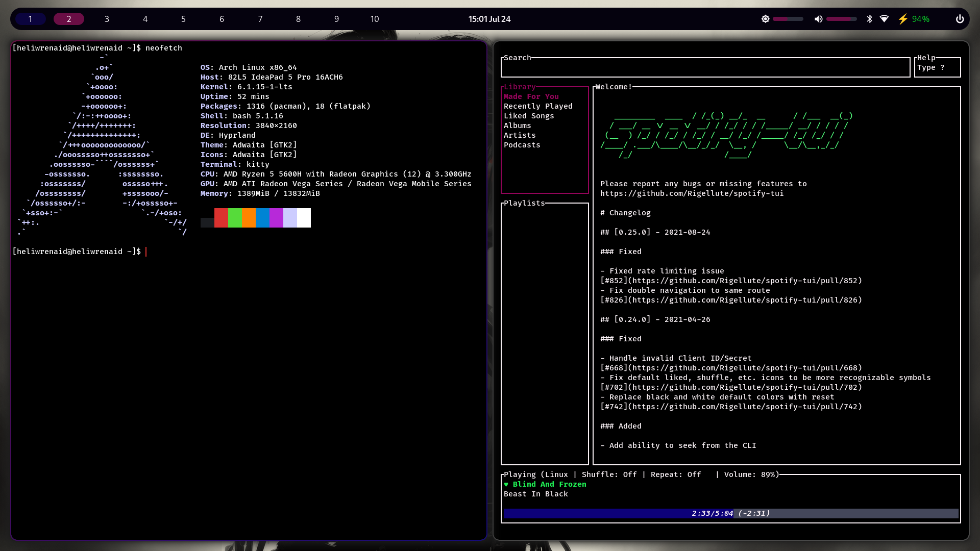Click the Kernel: 6.1.15-1-lts line
Screen dimensions: 980x551
click(x=246, y=87)
